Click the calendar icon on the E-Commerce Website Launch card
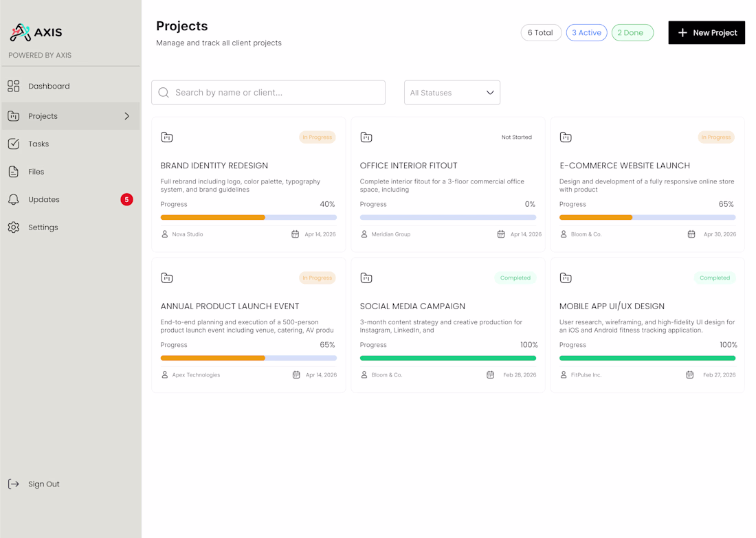 pyautogui.click(x=691, y=234)
